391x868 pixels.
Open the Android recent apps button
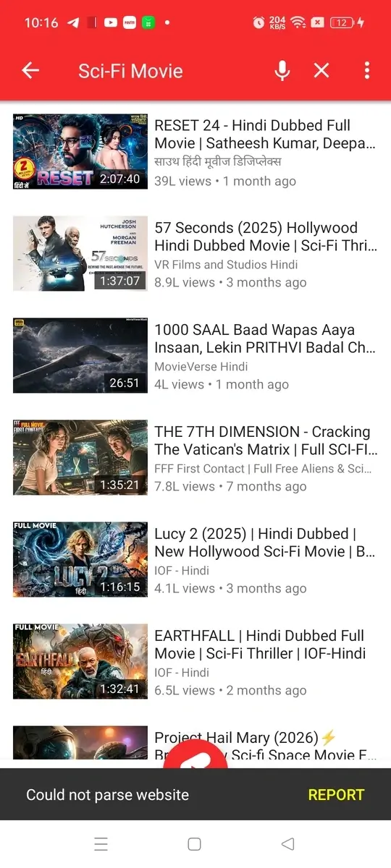point(101,844)
